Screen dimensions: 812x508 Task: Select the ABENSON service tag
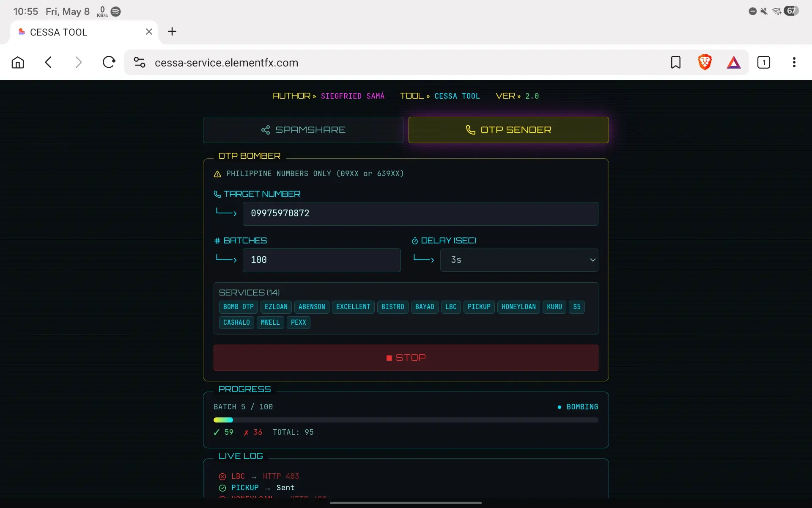[x=312, y=307]
